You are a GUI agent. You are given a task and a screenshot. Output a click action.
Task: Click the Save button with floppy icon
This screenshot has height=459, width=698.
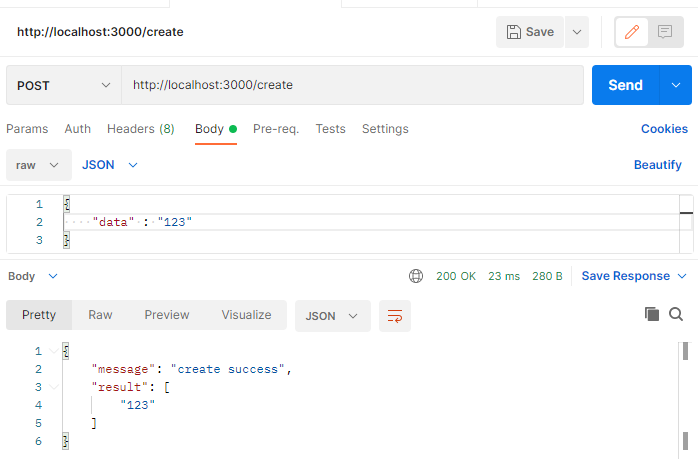pos(530,32)
